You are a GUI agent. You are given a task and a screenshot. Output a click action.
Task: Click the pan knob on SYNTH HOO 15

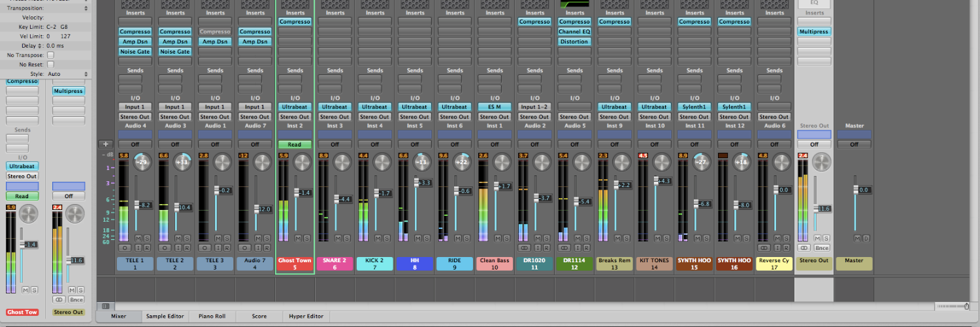click(702, 162)
